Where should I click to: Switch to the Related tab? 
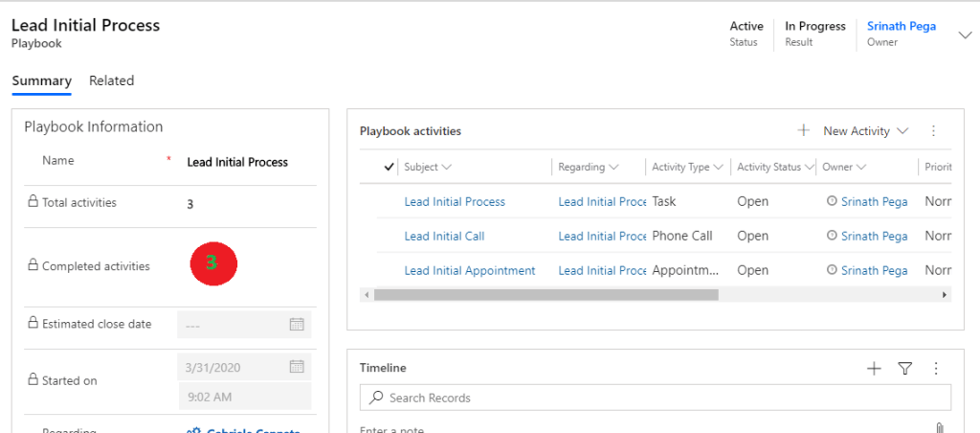111,81
